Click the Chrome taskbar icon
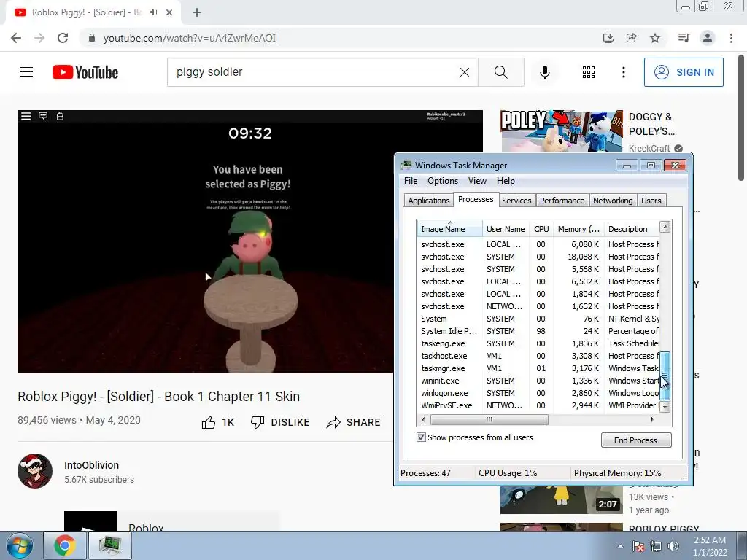The height and width of the screenshot is (560, 747). (x=65, y=545)
